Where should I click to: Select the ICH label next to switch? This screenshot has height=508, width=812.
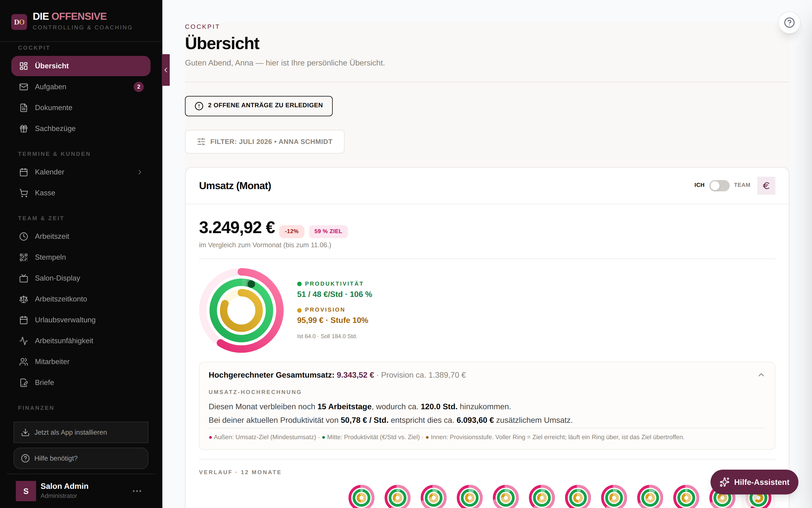click(x=699, y=185)
